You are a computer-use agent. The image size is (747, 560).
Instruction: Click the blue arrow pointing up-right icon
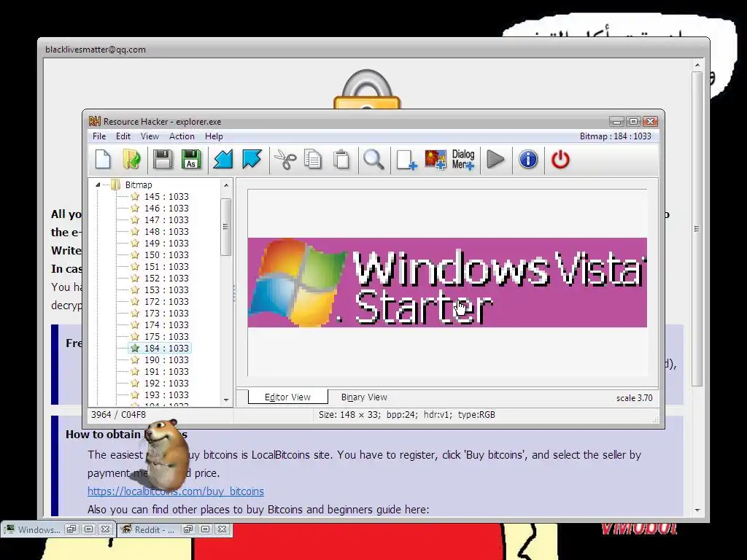coord(252,160)
